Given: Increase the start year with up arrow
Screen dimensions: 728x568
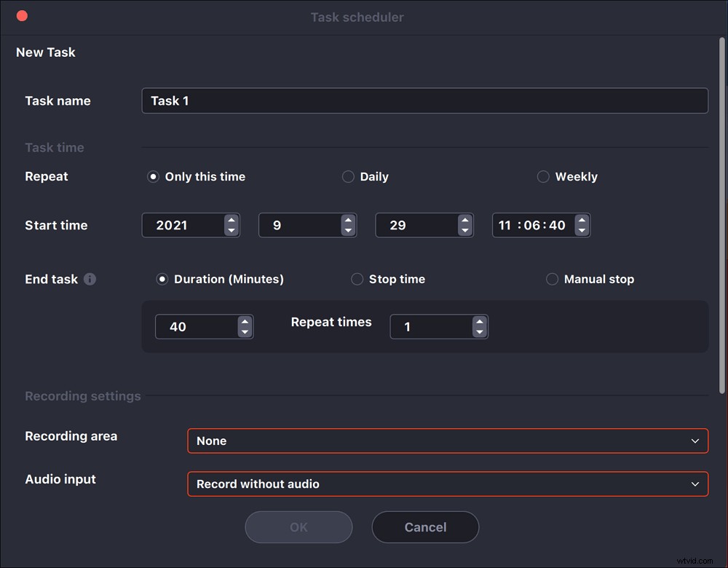Looking at the screenshot, I should click(231, 220).
